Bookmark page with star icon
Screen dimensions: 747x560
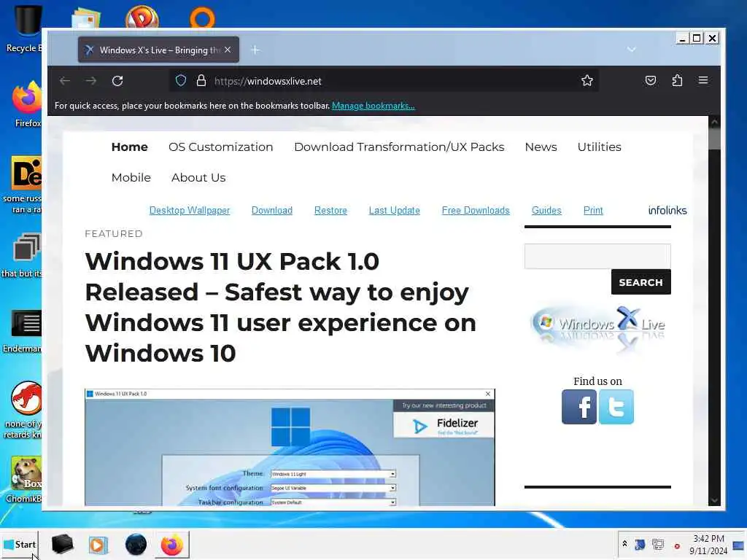587,80
